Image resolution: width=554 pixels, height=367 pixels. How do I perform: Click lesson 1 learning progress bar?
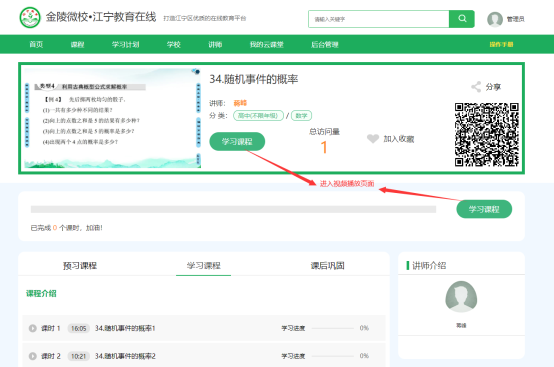click(x=332, y=328)
